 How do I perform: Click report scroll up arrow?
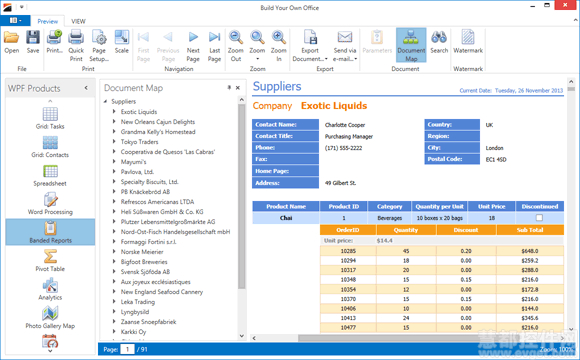[x=571, y=81]
